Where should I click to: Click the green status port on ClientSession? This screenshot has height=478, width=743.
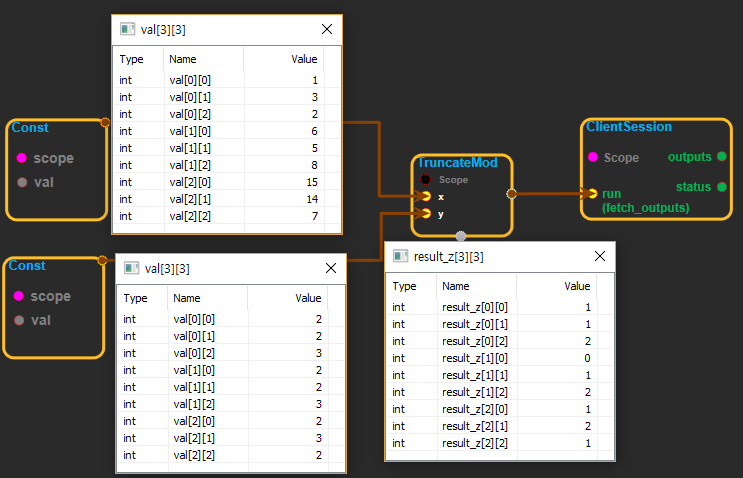tap(722, 187)
